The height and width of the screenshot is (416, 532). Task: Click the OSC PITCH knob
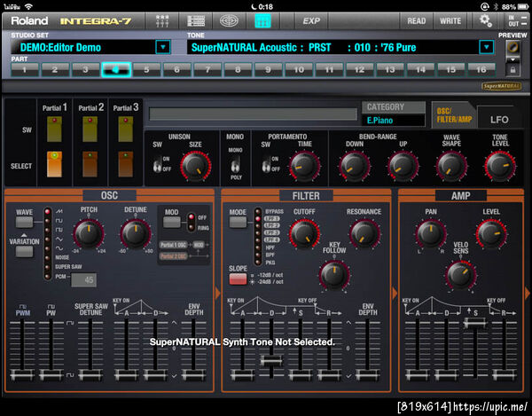pyautogui.click(x=89, y=234)
